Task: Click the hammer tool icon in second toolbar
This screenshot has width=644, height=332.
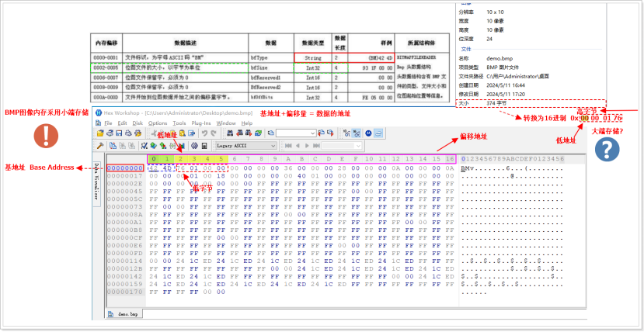Action: [x=99, y=146]
